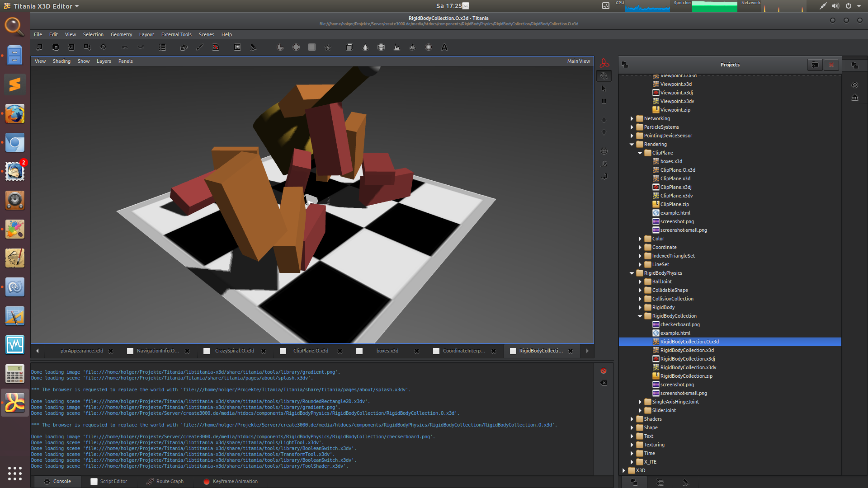
Task: Expand the BallJoint folder
Action: pos(640,282)
